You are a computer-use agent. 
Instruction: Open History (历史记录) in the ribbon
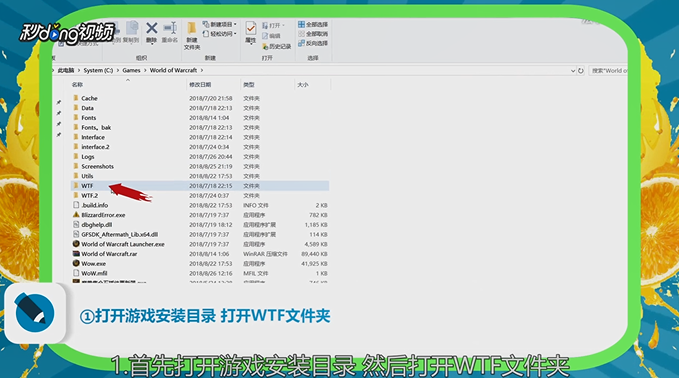click(x=276, y=46)
